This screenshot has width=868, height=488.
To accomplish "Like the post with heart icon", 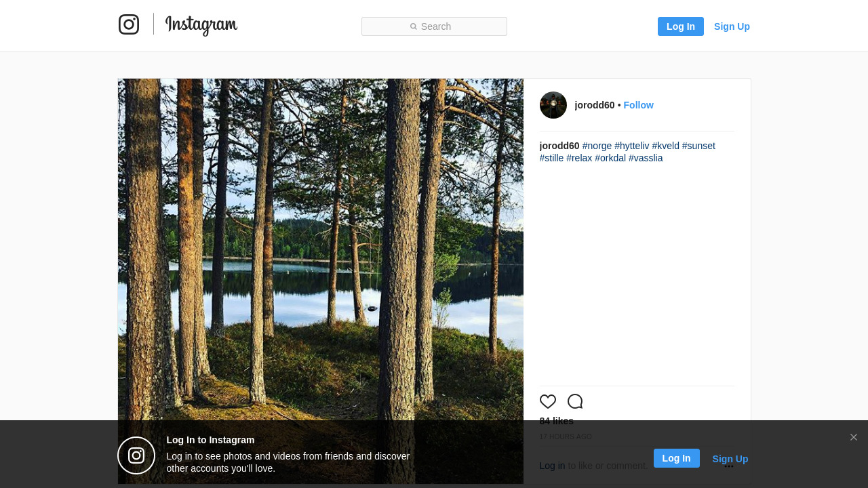I will coord(548,401).
